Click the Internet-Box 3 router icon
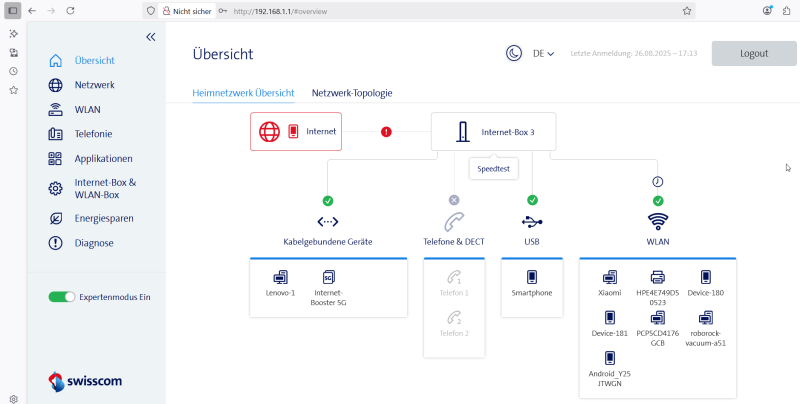Viewport: 800px width, 404px height. pos(462,131)
